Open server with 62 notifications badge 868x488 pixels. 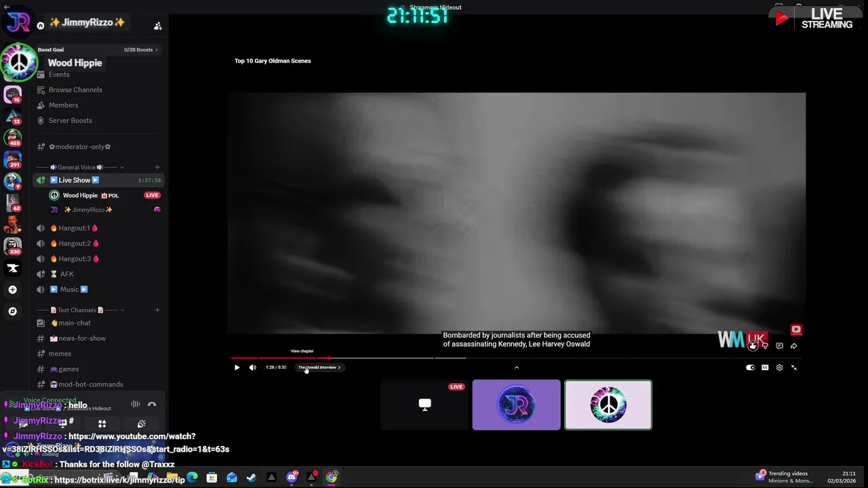tap(12, 203)
